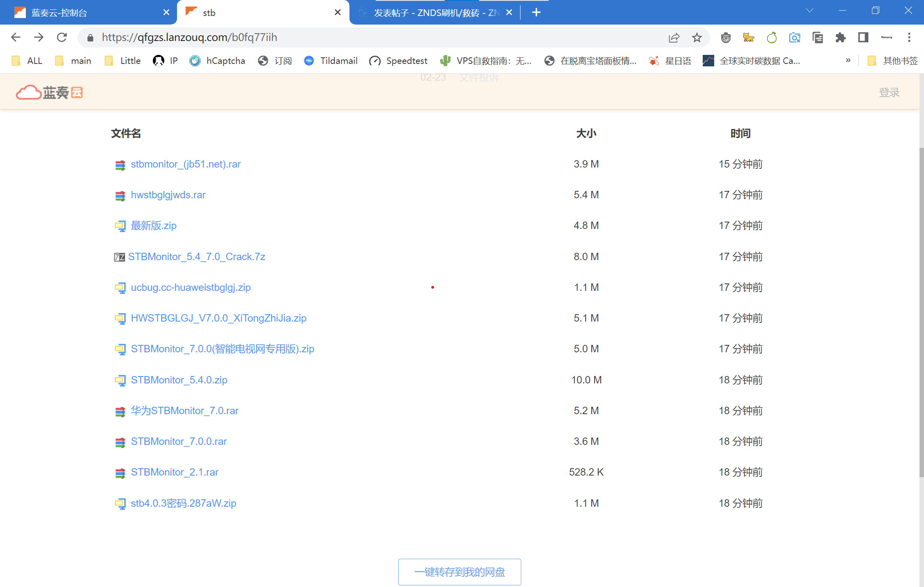Open the yellow cheetah extension icon
The image size is (924, 587).
tap(749, 38)
